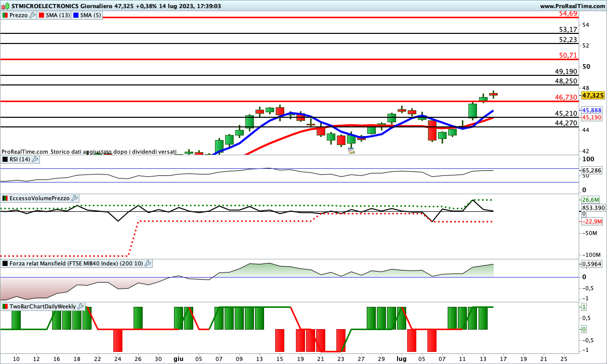607x364 pixels.
Task: Click the candlestick chart icon beside STMICROELECTRONICS title
Action: point(6,6)
